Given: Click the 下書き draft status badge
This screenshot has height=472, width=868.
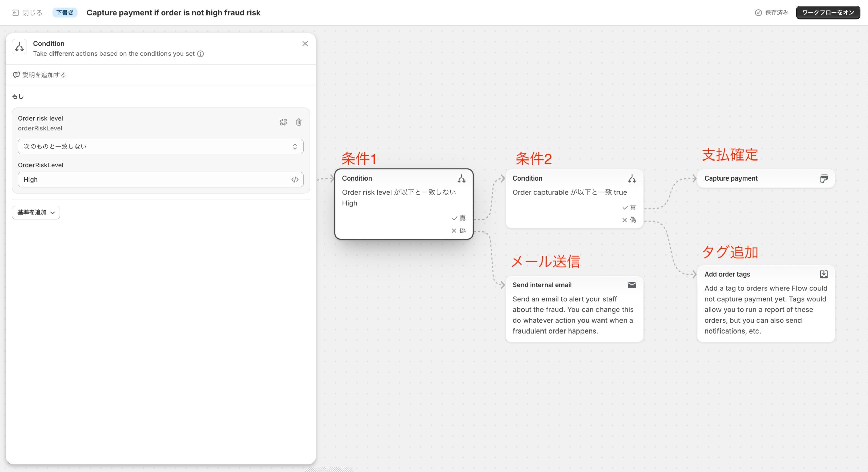Looking at the screenshot, I should pos(64,13).
